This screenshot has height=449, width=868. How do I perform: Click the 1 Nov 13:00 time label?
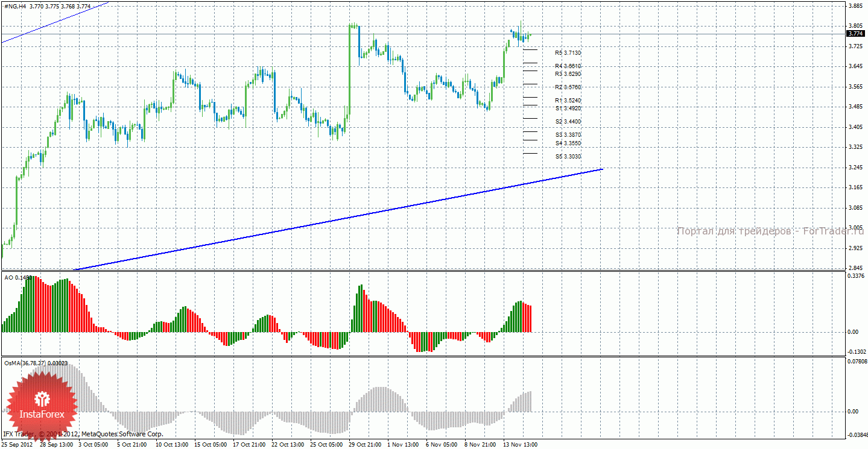404,444
